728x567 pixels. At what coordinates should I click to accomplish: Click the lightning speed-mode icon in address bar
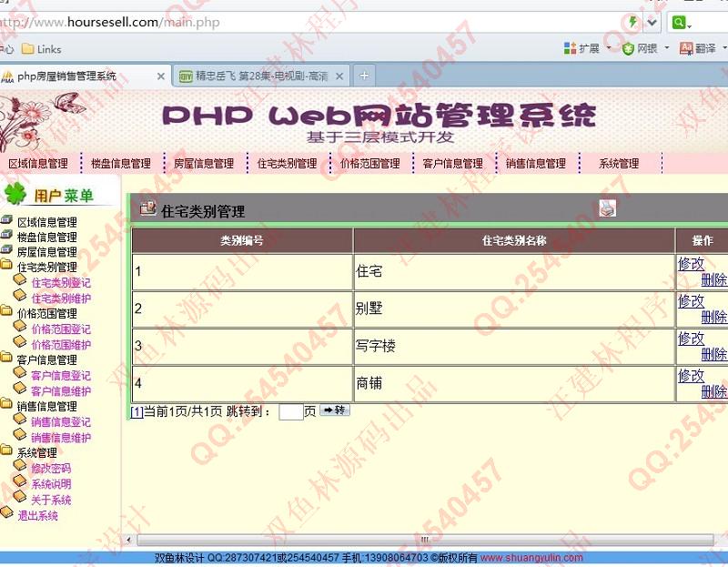[x=632, y=22]
